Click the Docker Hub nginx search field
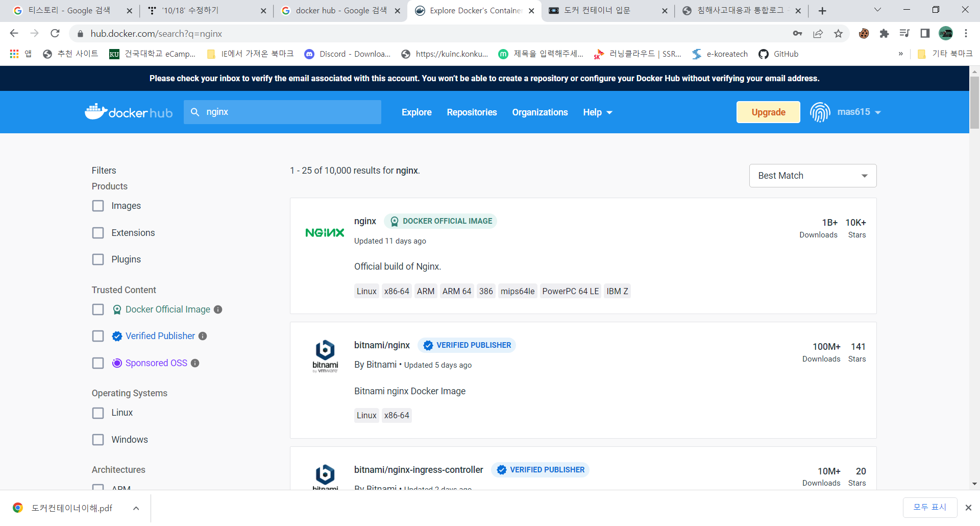 [x=282, y=112]
